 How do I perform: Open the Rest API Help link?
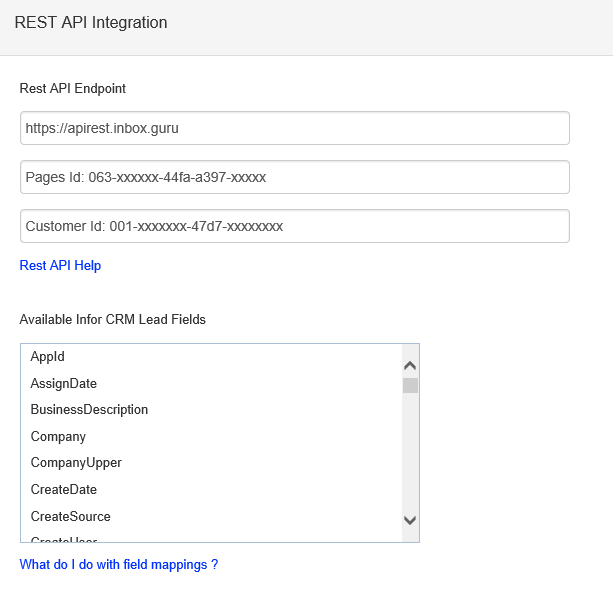pyautogui.click(x=60, y=265)
